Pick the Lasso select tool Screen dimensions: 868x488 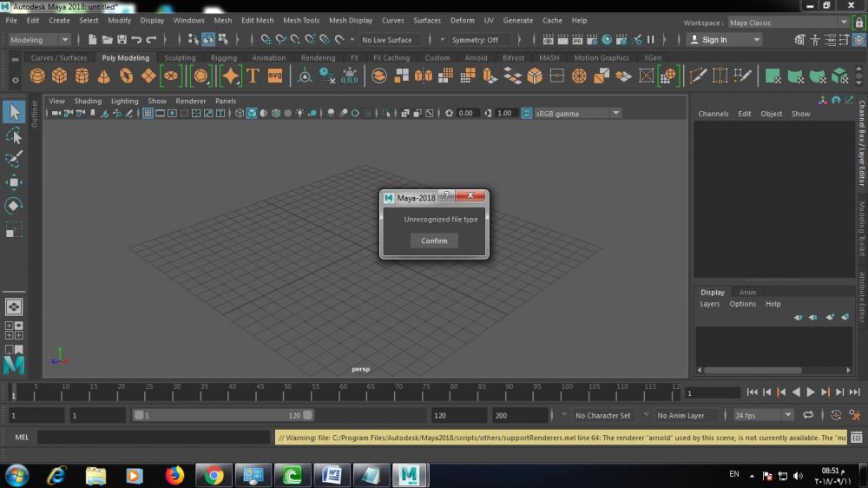pos(14,135)
